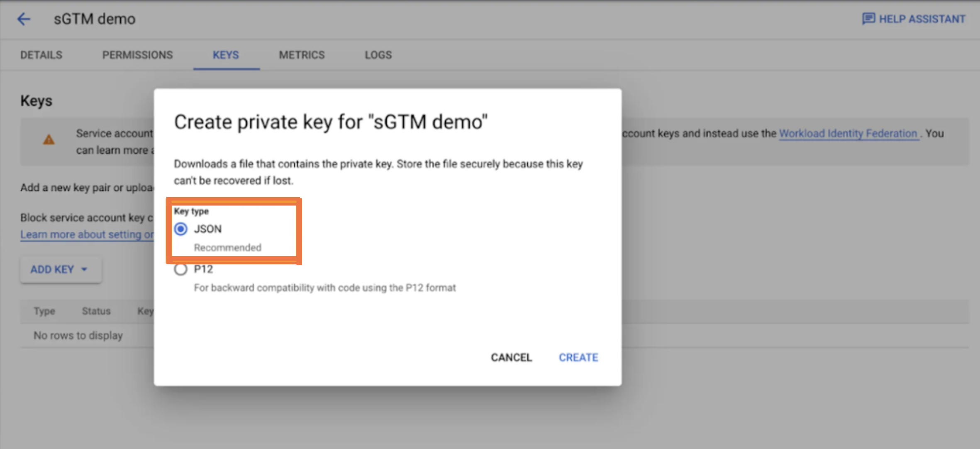
Task: Open the KEYS tab
Action: (x=226, y=55)
